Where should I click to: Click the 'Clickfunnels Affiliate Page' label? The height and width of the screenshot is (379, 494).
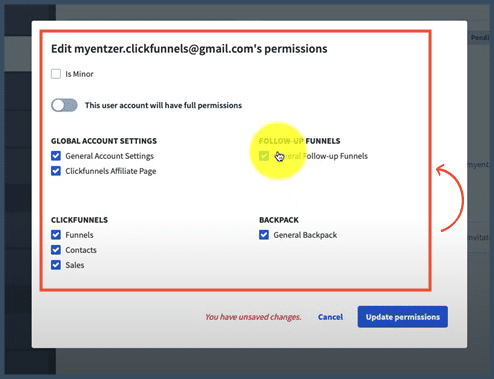[x=111, y=171]
